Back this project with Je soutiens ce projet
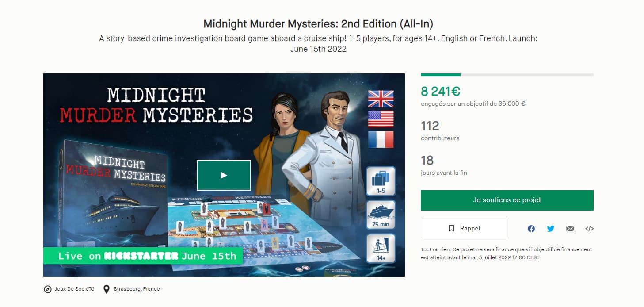The width and height of the screenshot is (644, 307). tap(507, 200)
